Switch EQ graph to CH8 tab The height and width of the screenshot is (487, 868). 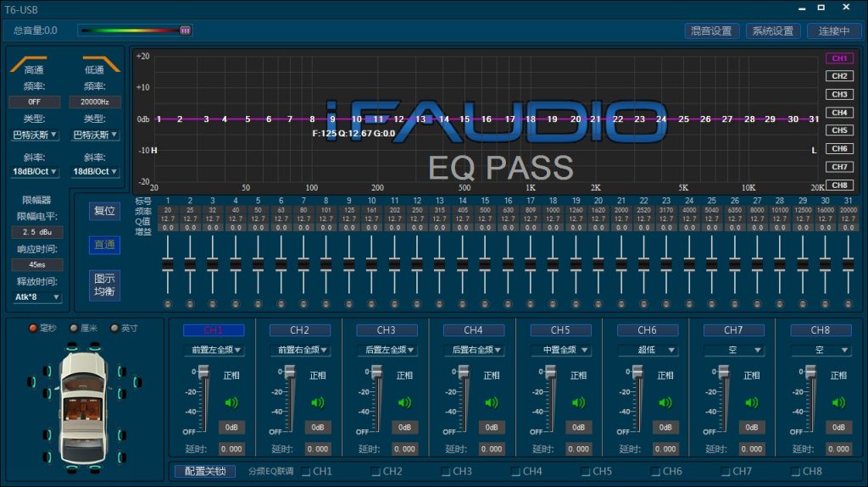(x=839, y=185)
